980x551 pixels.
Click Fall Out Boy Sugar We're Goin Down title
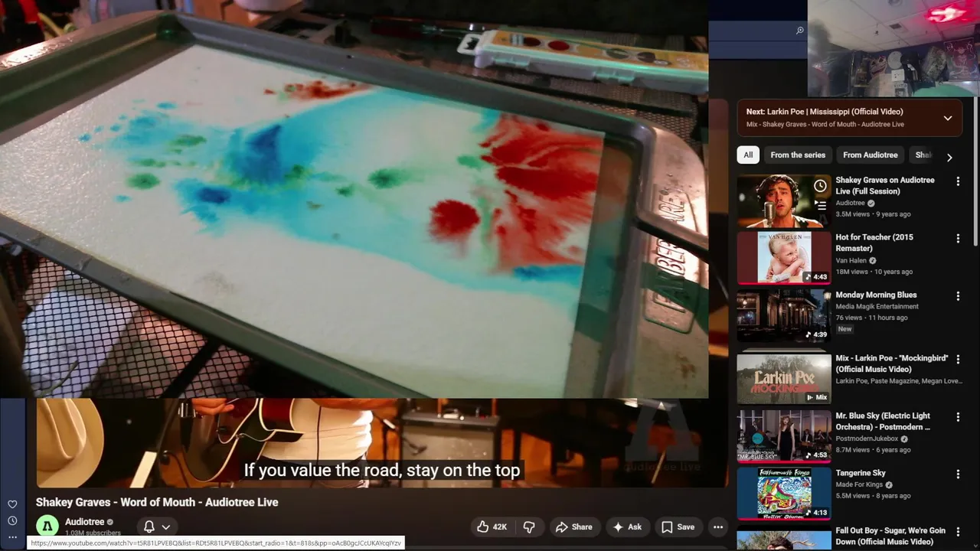pyautogui.click(x=890, y=536)
